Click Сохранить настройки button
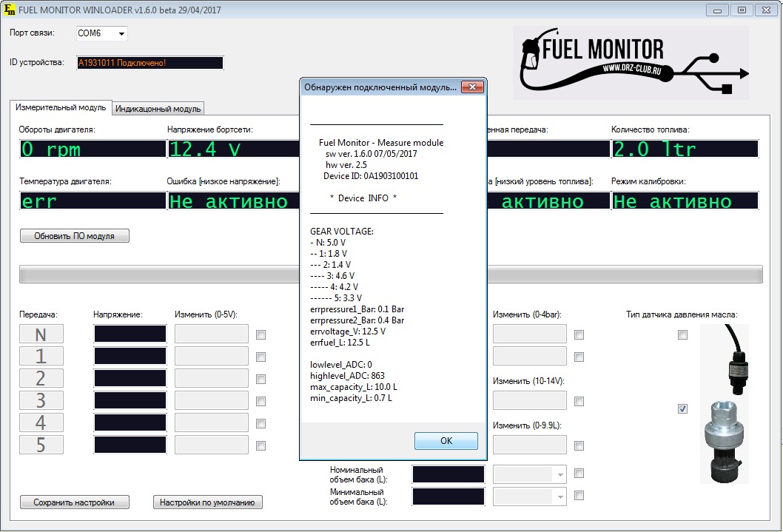Image resolution: width=783 pixels, height=532 pixels. click(75, 502)
